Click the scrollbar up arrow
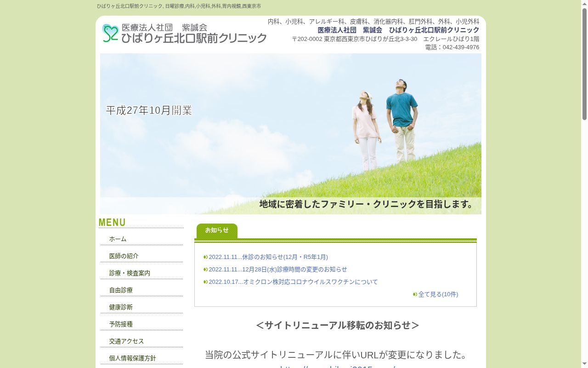Image resolution: width=588 pixels, height=368 pixels. pyautogui.click(x=584, y=4)
